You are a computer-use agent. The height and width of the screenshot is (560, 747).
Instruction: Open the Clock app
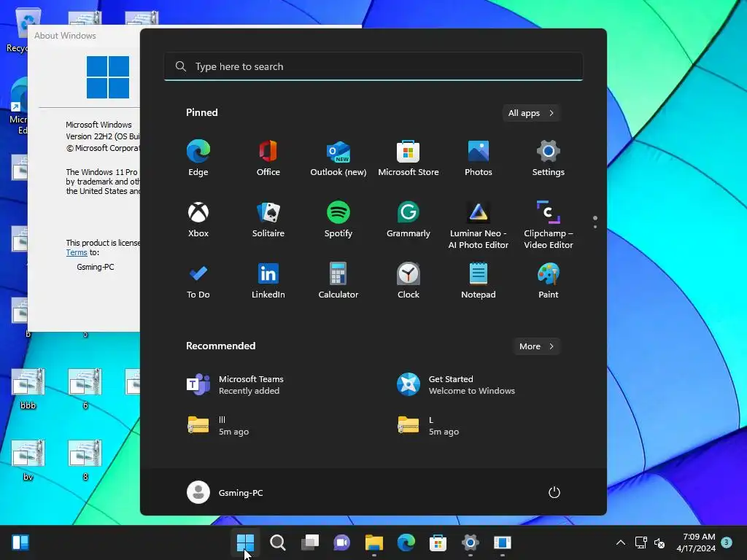[x=409, y=281]
